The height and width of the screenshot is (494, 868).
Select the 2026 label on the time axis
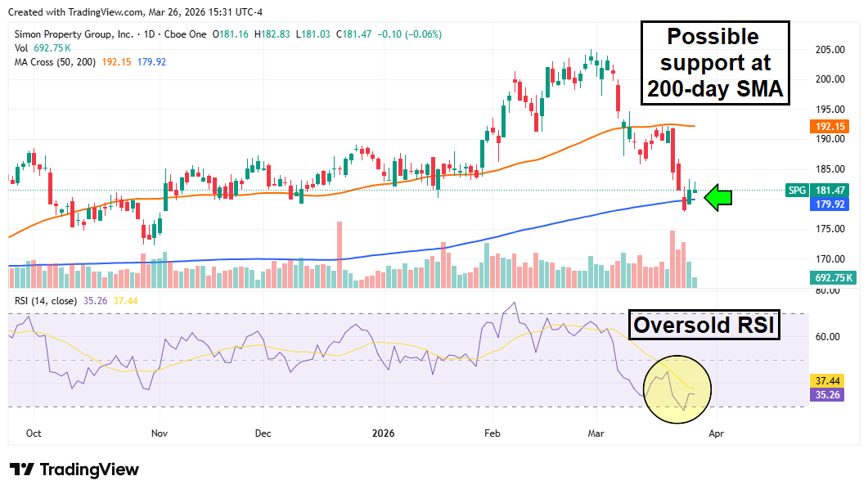(385, 433)
